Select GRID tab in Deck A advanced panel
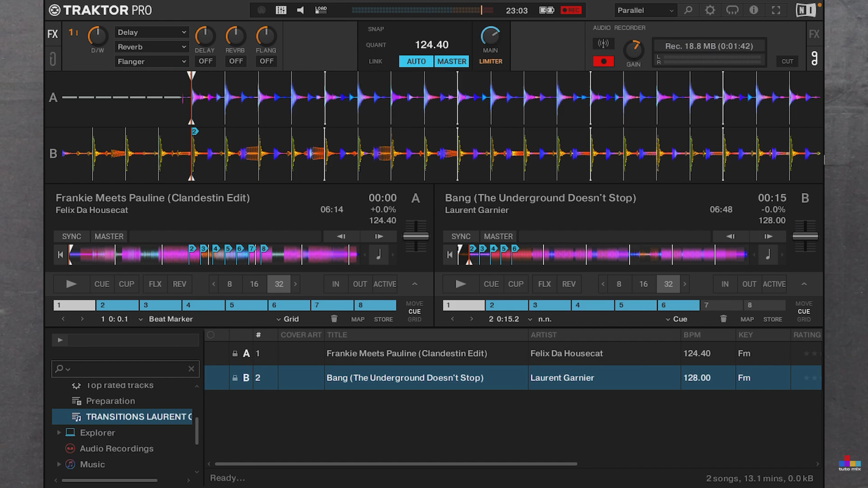This screenshot has width=868, height=488. pyautogui.click(x=415, y=319)
